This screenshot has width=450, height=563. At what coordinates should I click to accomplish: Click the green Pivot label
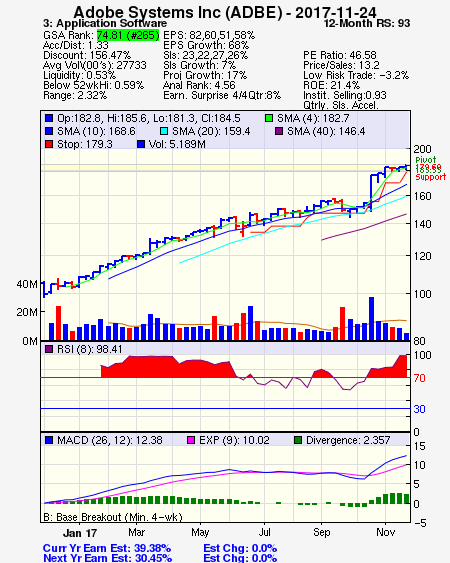[426, 160]
